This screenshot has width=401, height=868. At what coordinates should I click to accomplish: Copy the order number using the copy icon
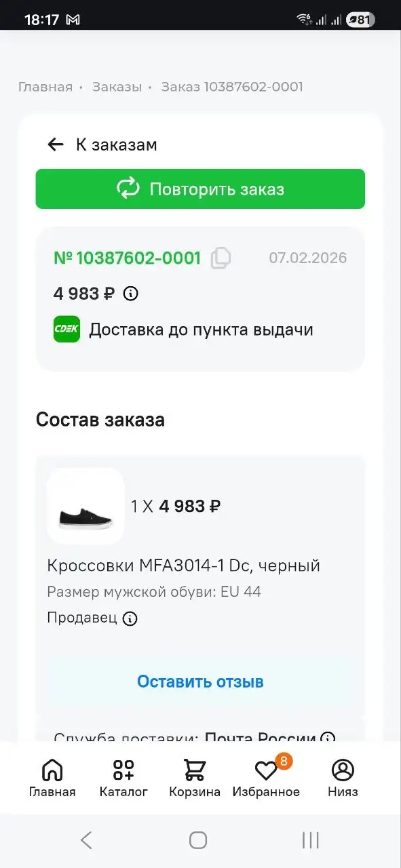pyautogui.click(x=222, y=258)
